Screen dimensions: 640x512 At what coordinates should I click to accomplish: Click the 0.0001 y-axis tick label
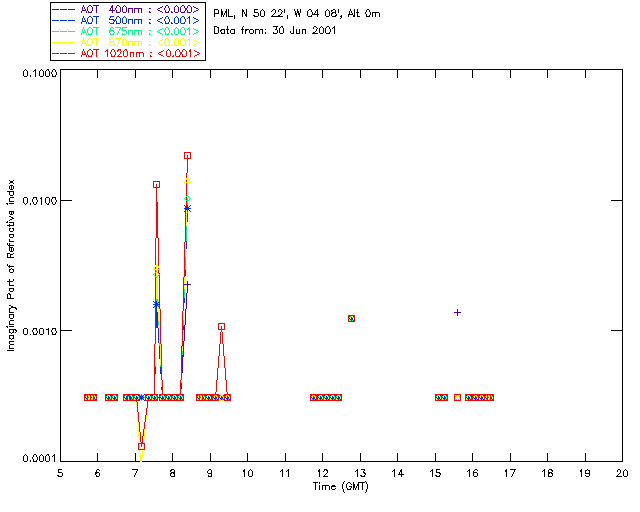click(x=40, y=459)
